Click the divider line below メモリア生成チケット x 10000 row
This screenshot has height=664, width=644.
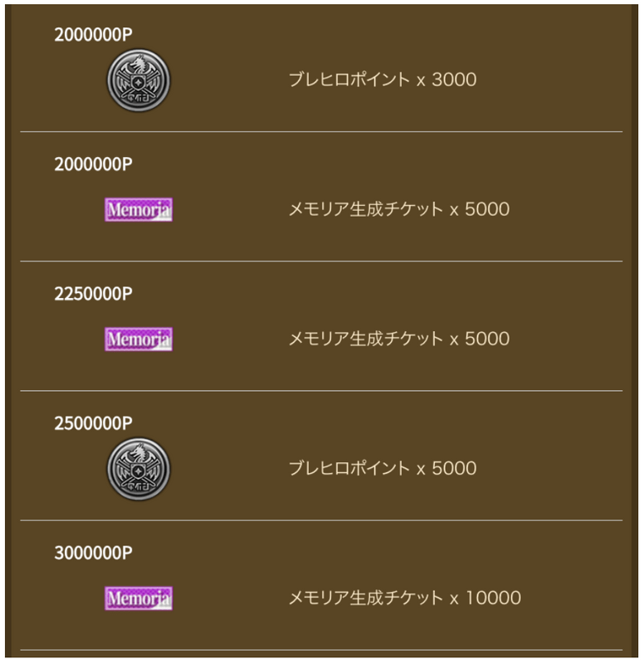click(x=321, y=650)
